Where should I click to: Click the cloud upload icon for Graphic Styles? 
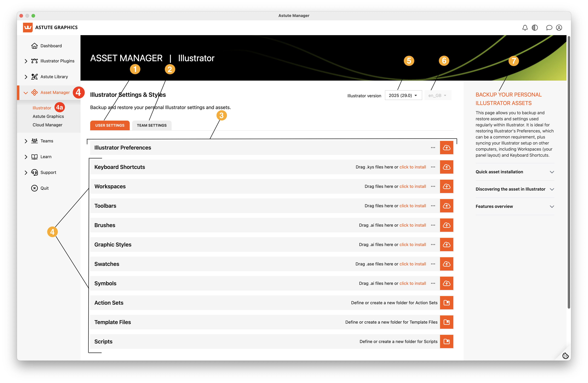446,245
